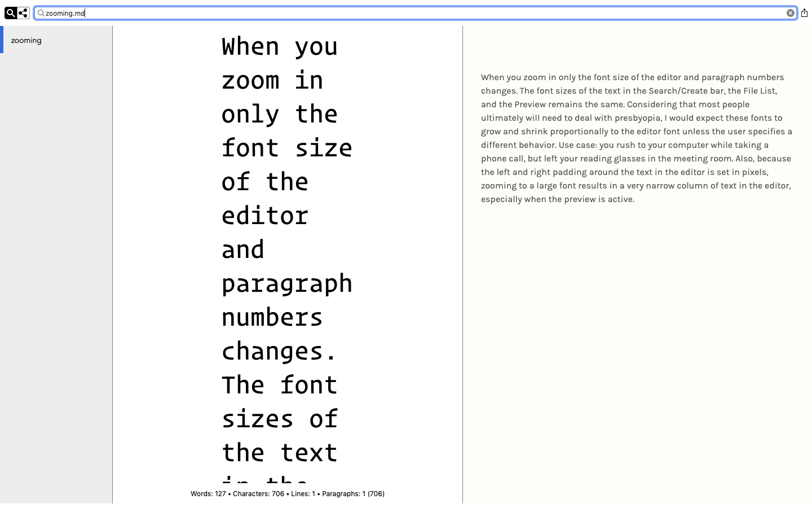Click the node-graph share icon beside the search toggle
812x508 pixels.
[x=23, y=13]
